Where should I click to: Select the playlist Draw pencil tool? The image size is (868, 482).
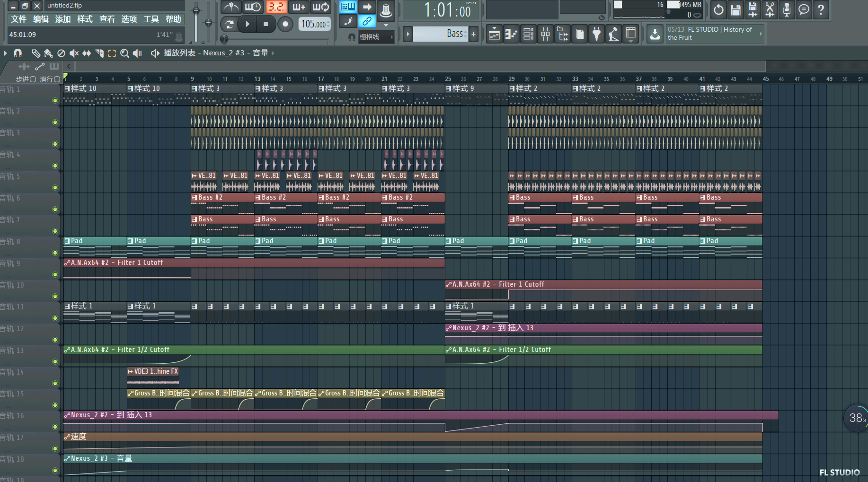tap(35, 53)
